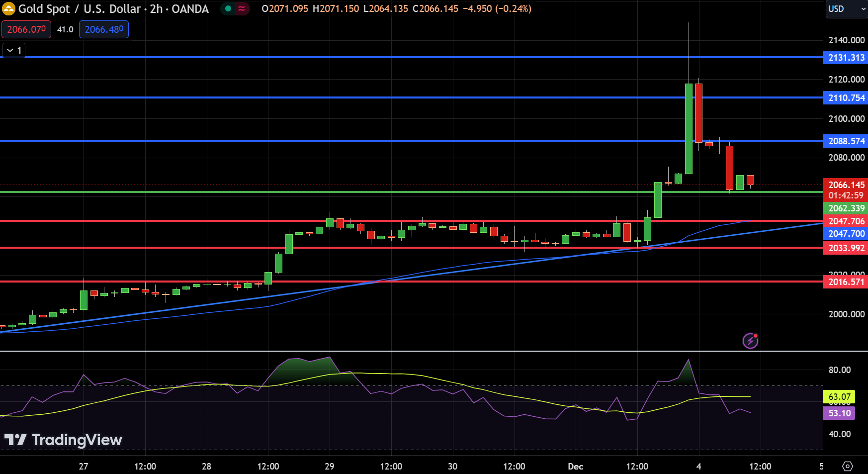Select the 2088.574 price label
Image resolution: width=868 pixels, height=474 pixels.
point(846,141)
